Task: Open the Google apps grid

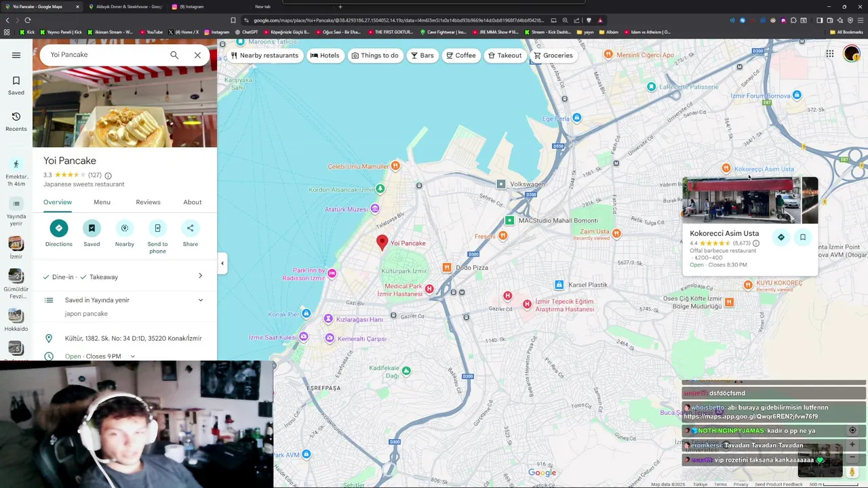Action: coord(830,54)
